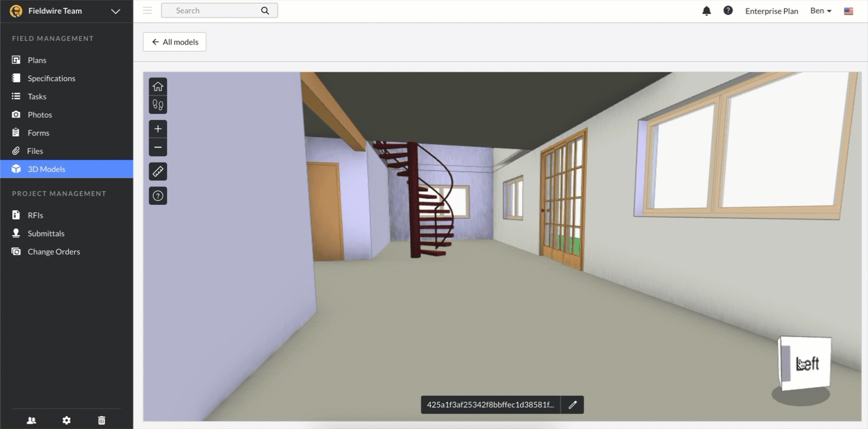This screenshot has height=429, width=868.
Task: Activate the first-person walk footsteps tool
Action: coord(158,105)
